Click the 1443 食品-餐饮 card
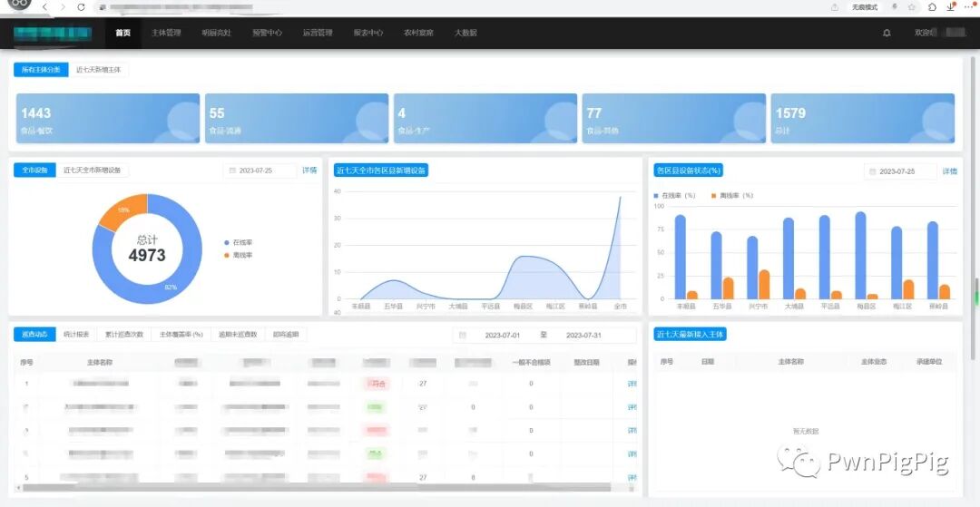This screenshot has height=507, width=980. coord(107,119)
